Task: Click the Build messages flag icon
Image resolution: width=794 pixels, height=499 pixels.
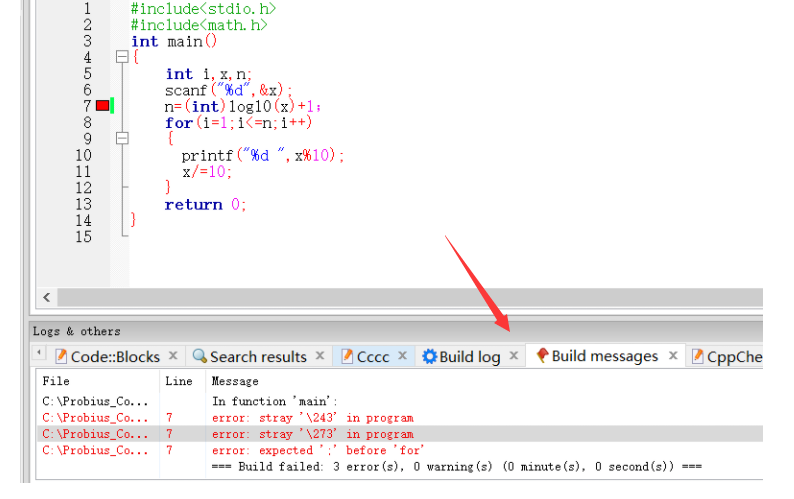Action: coord(542,356)
